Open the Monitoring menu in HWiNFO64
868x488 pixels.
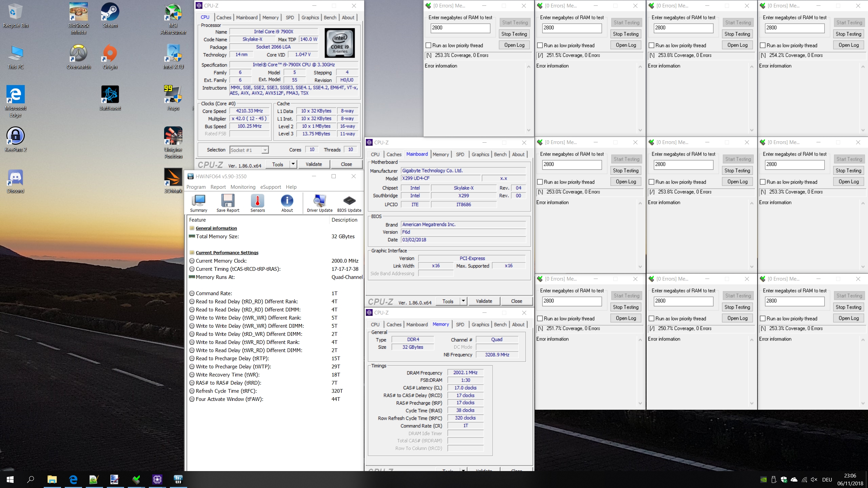coord(243,187)
